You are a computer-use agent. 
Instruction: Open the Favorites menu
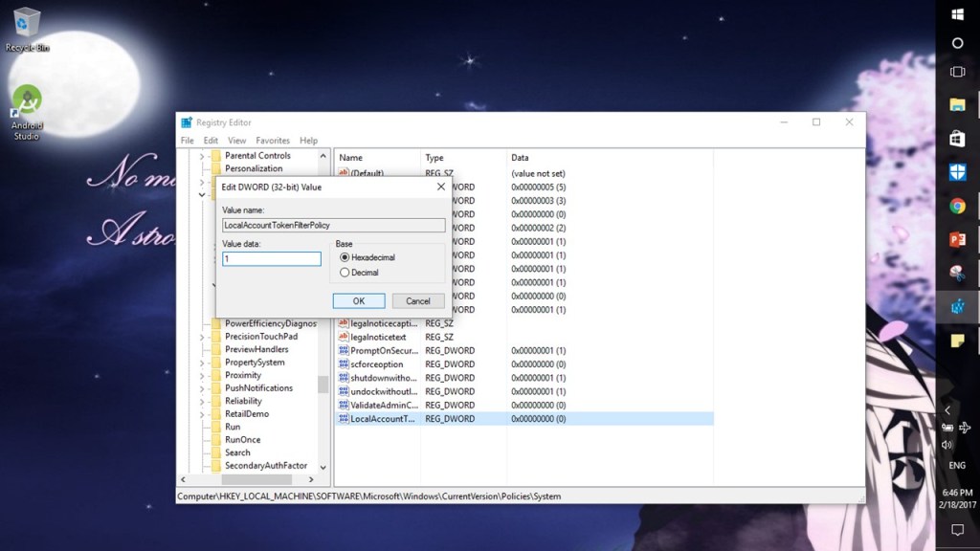point(273,141)
